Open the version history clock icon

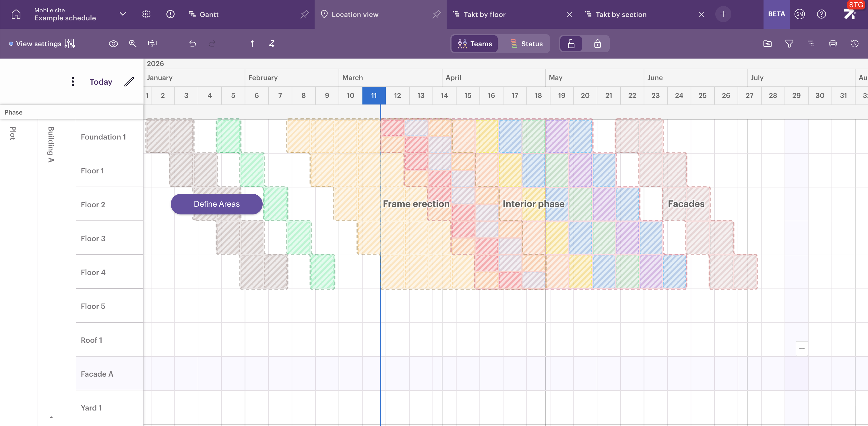[855, 43]
